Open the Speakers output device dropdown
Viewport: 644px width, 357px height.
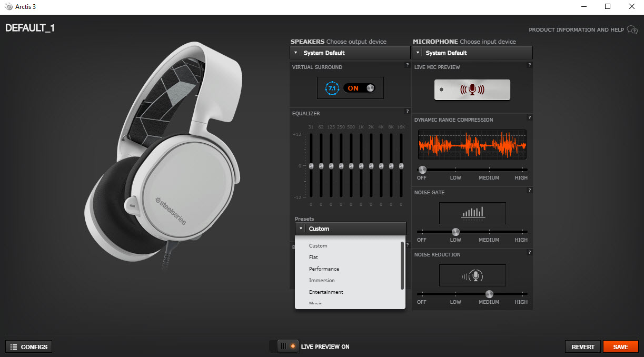coord(350,53)
